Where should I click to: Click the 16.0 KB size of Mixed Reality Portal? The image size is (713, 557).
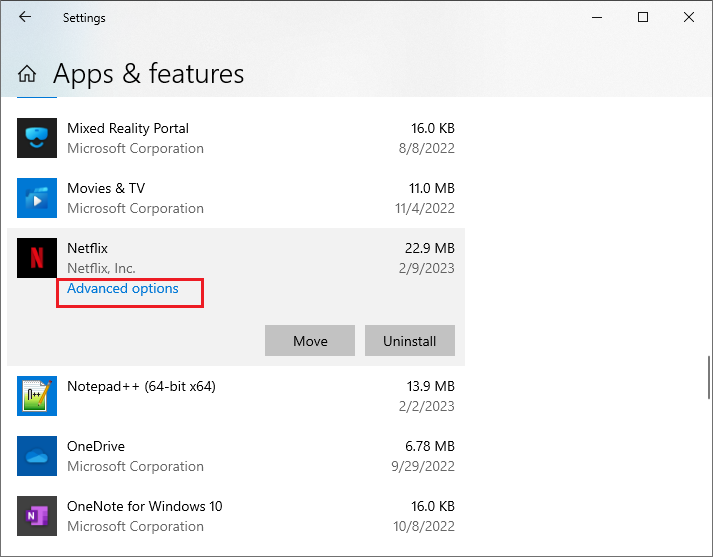click(x=433, y=128)
